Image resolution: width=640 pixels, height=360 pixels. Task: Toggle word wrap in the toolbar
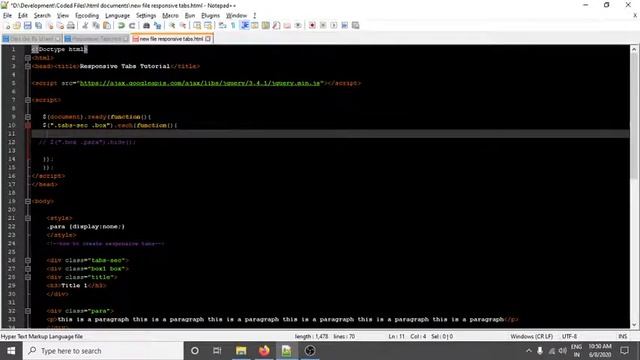pos(222,26)
